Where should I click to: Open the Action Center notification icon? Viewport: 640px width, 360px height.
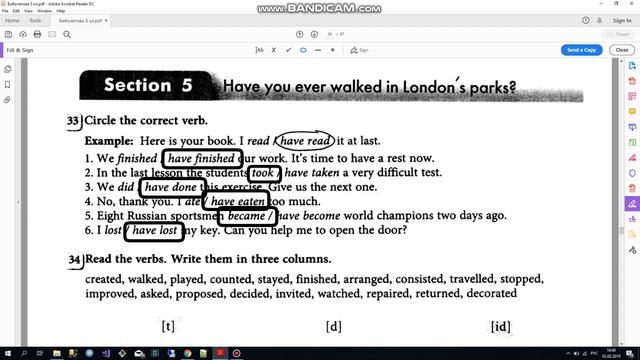(630, 353)
